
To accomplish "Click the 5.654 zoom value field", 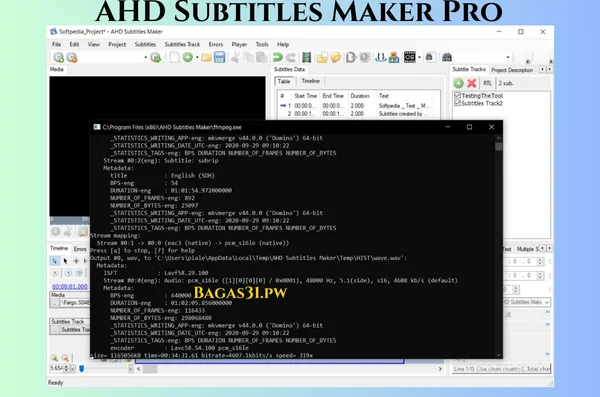I will tap(56, 368).
